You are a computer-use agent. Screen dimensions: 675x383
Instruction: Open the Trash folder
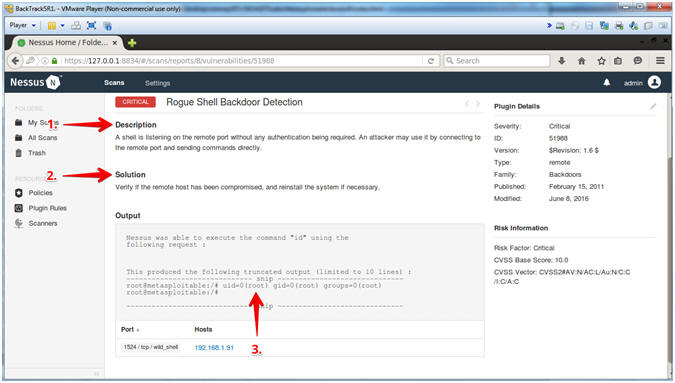coord(37,153)
